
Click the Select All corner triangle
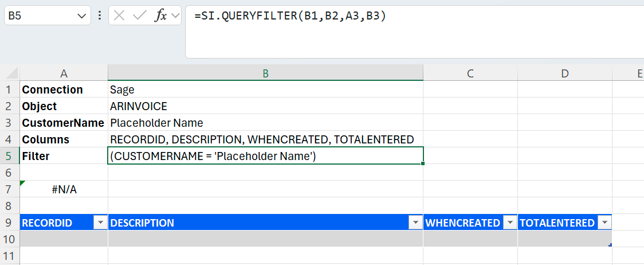[x=10, y=73]
